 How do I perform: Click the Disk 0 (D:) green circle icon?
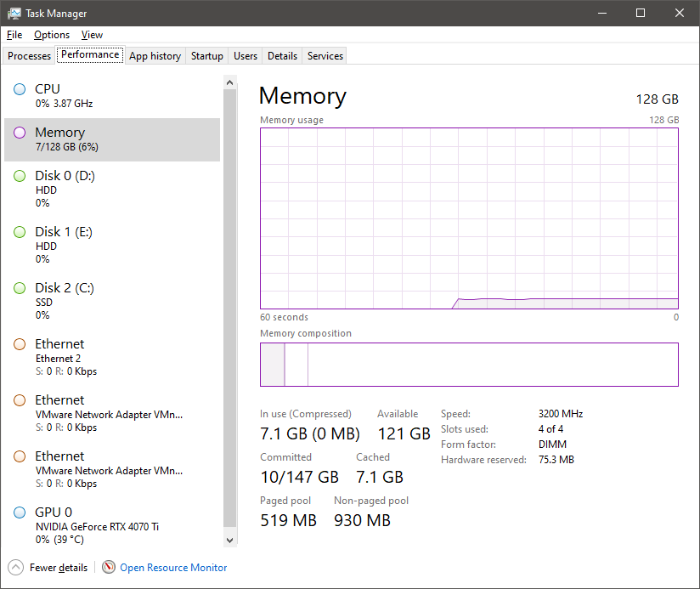(20, 176)
